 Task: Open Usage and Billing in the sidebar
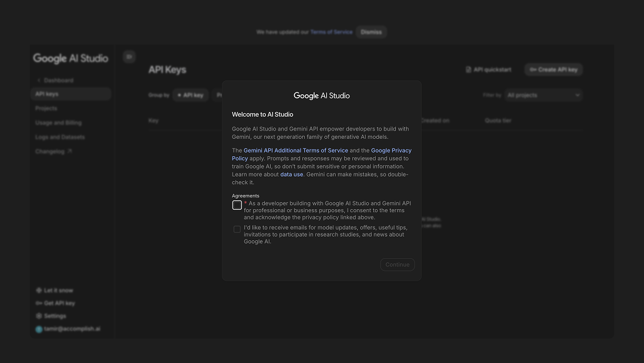pos(58,123)
